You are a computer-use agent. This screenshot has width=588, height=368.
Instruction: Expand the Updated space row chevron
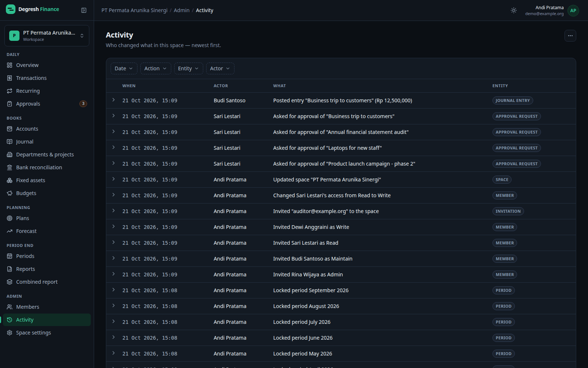click(x=114, y=179)
